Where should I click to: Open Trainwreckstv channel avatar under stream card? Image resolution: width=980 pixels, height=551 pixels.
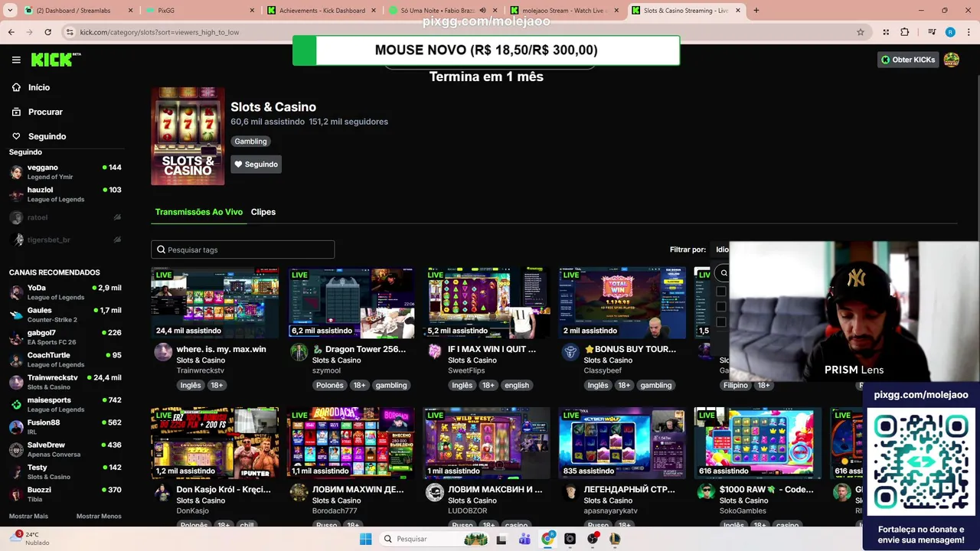coord(163,352)
